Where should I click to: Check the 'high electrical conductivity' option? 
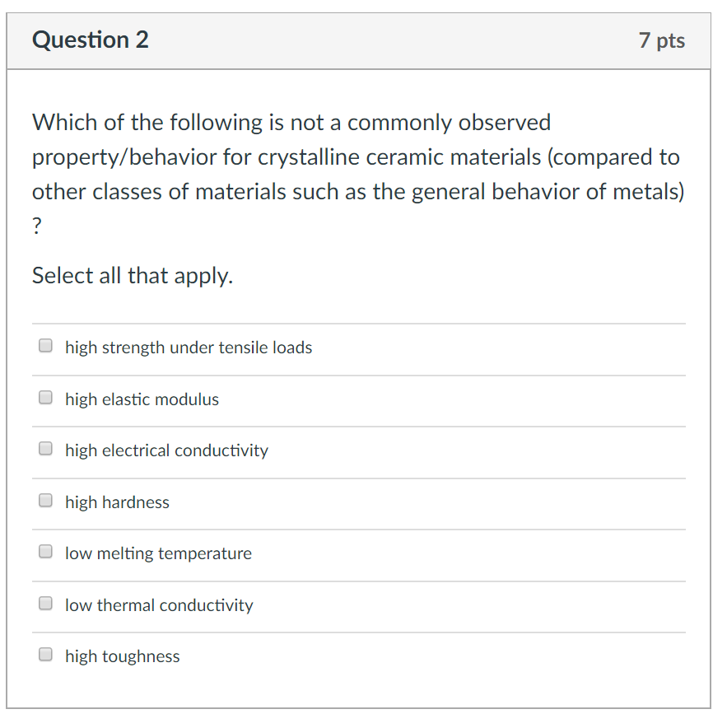point(45,448)
